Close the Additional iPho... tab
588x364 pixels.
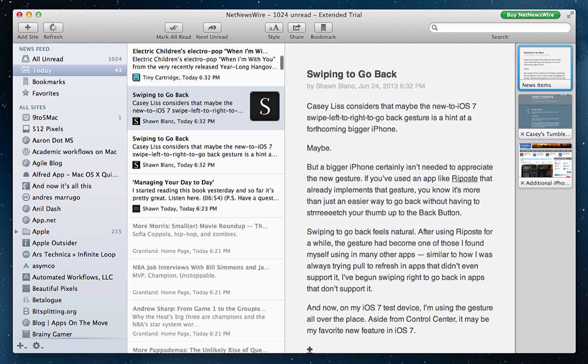point(522,183)
